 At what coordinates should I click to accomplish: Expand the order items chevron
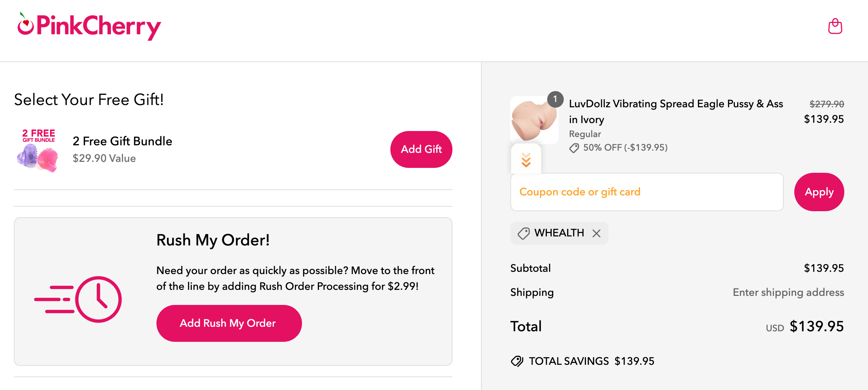click(526, 160)
